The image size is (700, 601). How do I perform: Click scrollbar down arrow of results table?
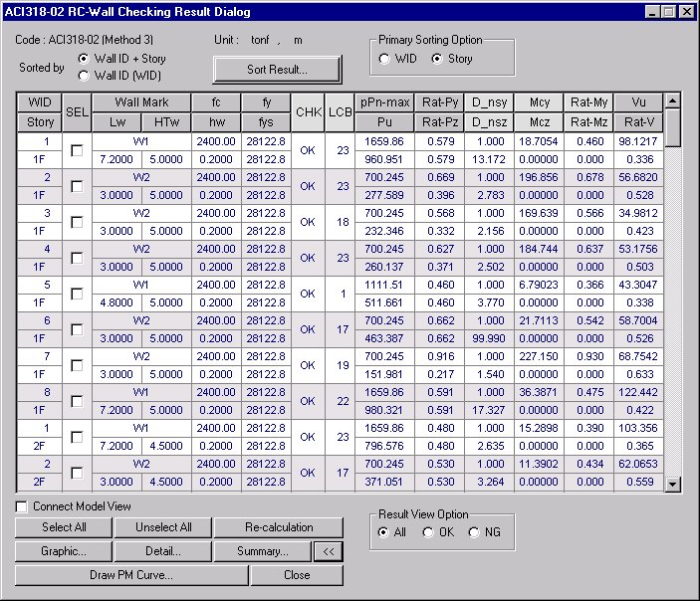point(673,484)
